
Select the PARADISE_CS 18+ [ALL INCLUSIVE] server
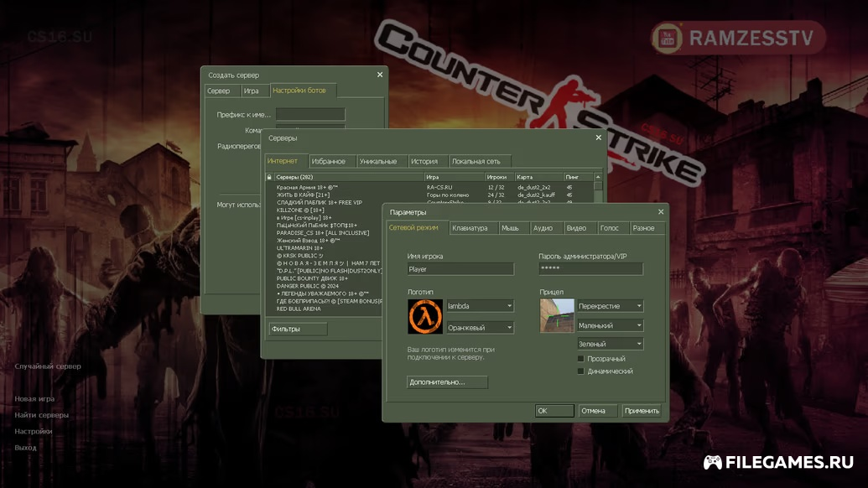[x=324, y=233]
